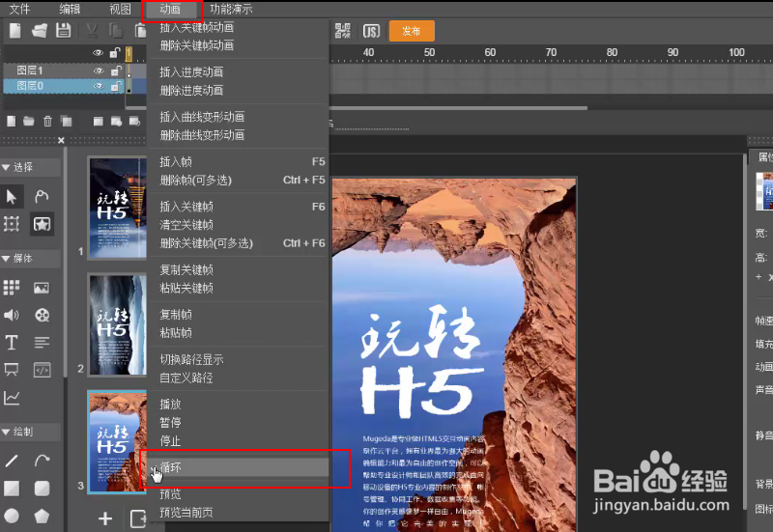Delete layer with trash can icon

click(47, 122)
